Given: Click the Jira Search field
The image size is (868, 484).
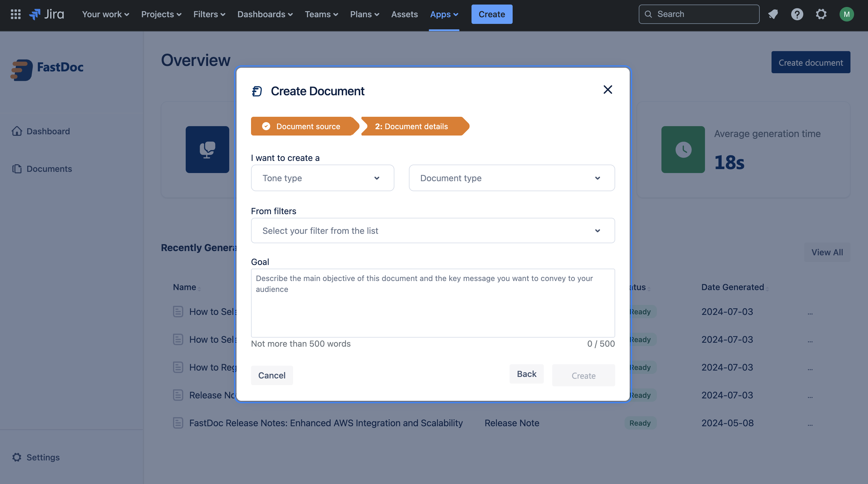Looking at the screenshot, I should coord(699,14).
